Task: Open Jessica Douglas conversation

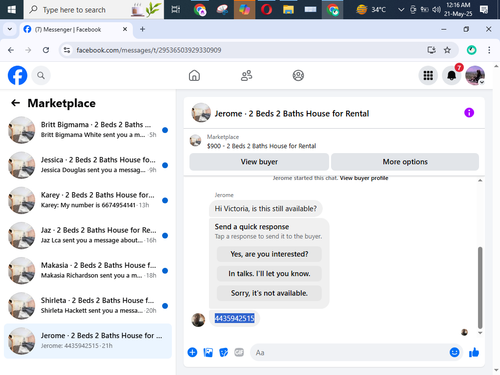Action: click(88, 165)
